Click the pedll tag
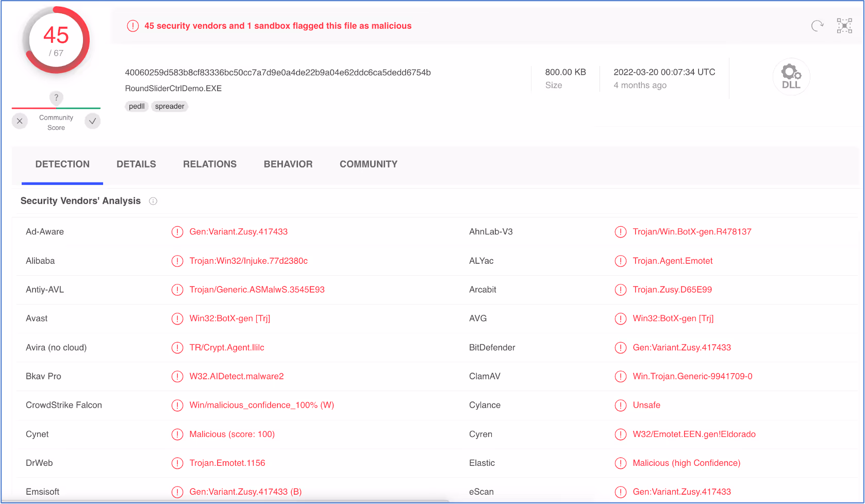 pos(137,106)
